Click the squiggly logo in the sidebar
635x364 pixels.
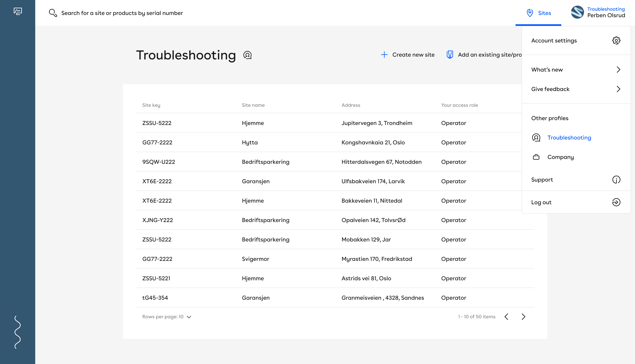point(18,332)
